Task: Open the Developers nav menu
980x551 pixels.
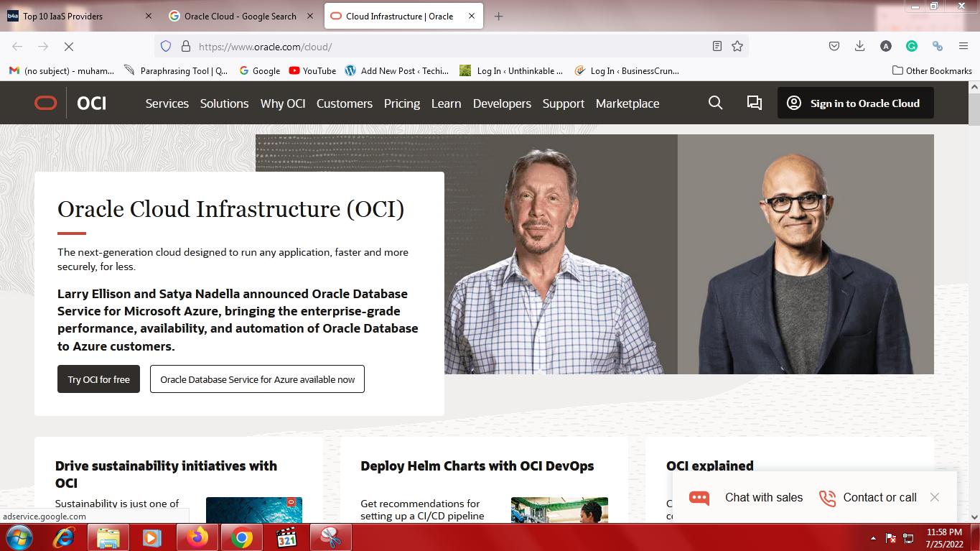Action: 502,103
